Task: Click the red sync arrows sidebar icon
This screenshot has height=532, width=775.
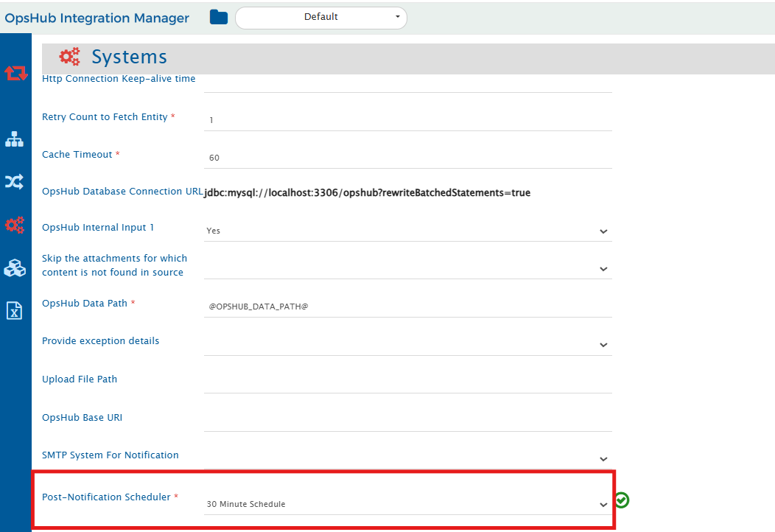Action: [x=15, y=72]
